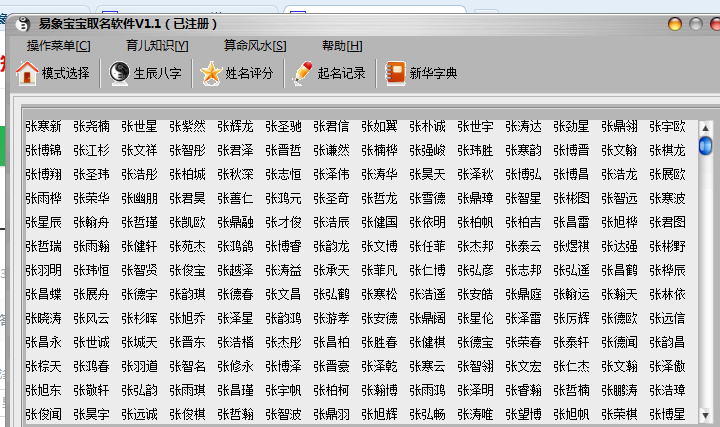Select the name 张博翔
The height and width of the screenshot is (427, 720).
pos(44,174)
